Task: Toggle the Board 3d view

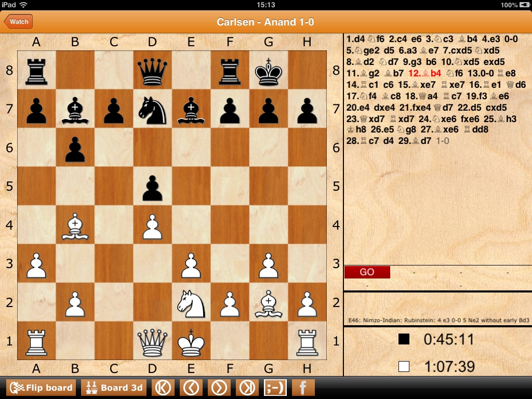Action: 114,388
